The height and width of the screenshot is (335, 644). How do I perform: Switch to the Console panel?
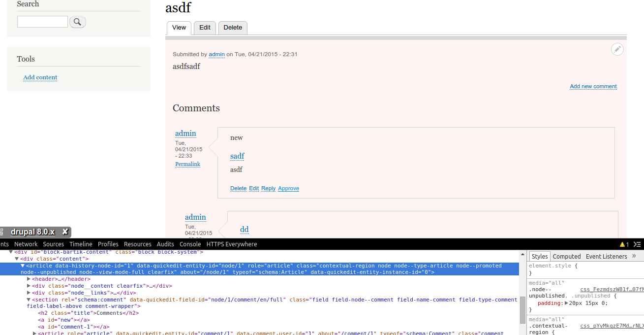point(190,244)
